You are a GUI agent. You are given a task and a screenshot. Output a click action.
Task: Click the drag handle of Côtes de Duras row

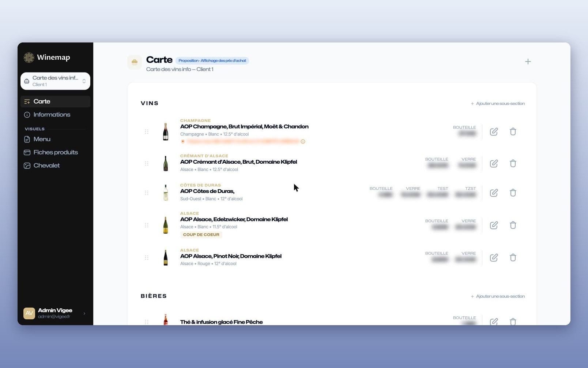coord(147,193)
